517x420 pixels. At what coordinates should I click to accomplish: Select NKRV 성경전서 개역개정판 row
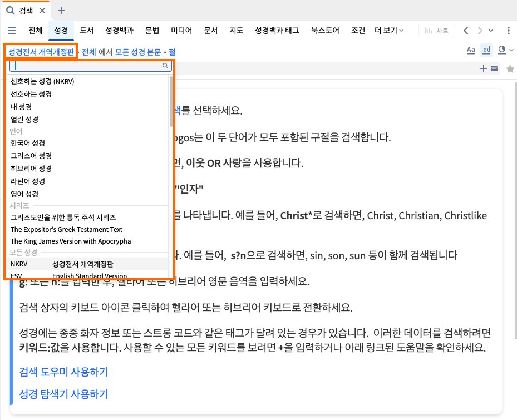click(88, 264)
